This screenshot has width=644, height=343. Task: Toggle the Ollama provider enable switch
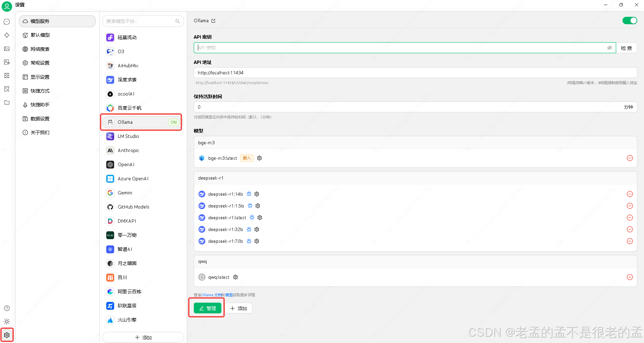coord(630,21)
